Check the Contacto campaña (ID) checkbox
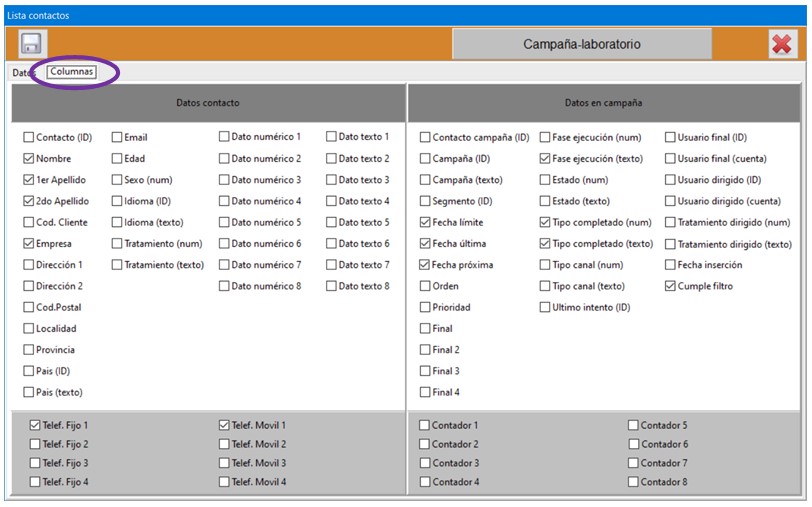812x507 pixels. [425, 137]
